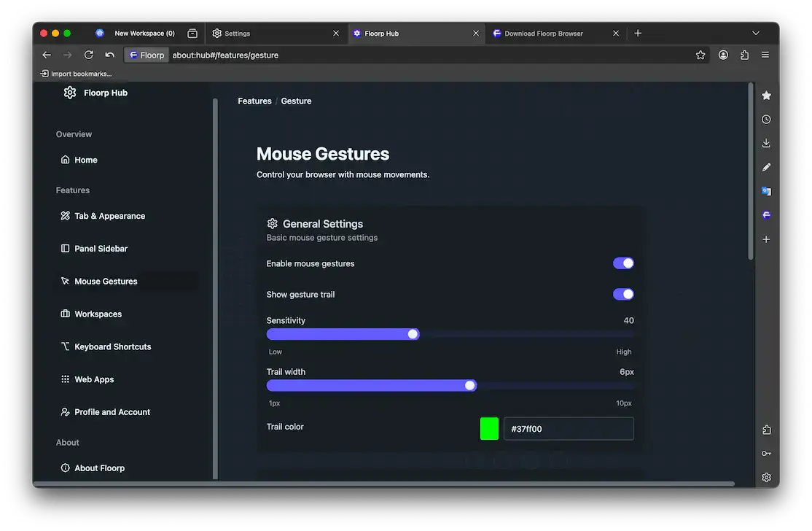Open the Panel Sidebar settings
812x531 pixels.
tap(102, 248)
